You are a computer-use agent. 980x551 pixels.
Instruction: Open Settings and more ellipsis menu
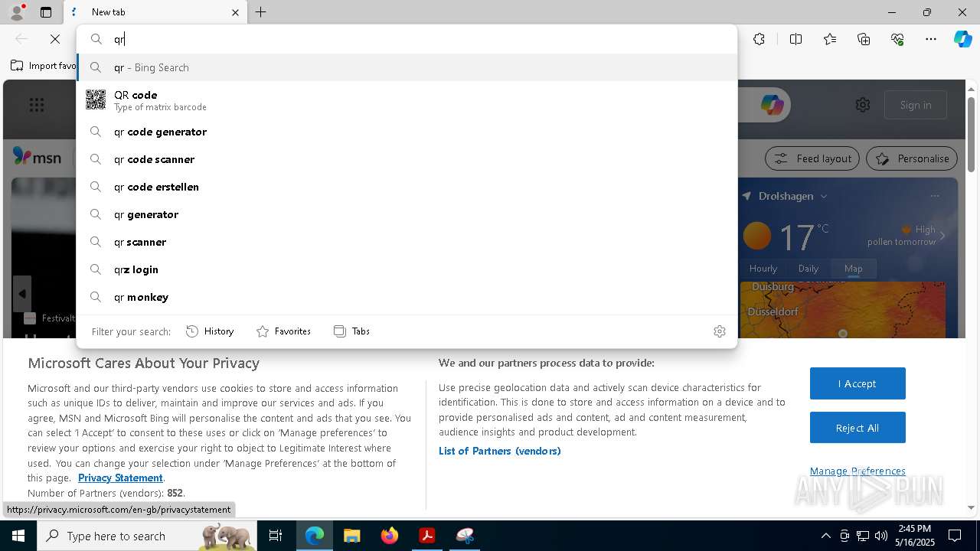click(931, 39)
